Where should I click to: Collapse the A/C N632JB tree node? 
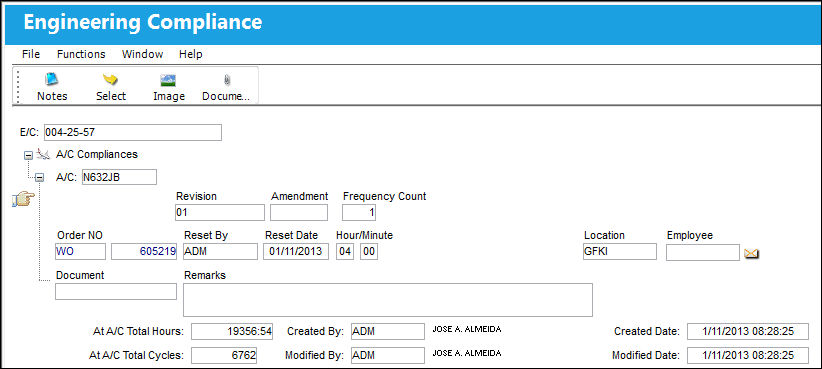tap(39, 178)
